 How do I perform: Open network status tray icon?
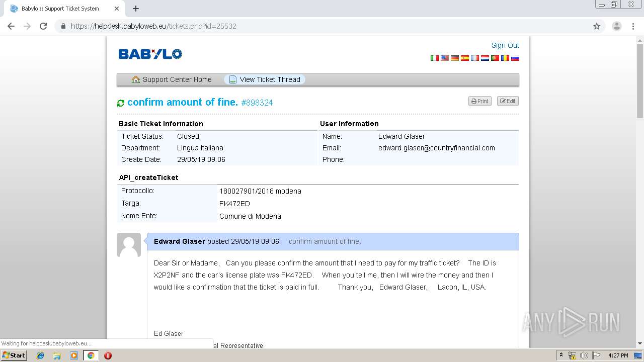point(572,355)
